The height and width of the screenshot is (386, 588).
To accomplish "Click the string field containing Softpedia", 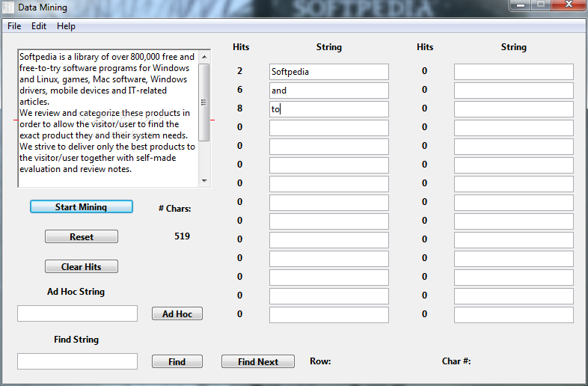I will (329, 72).
